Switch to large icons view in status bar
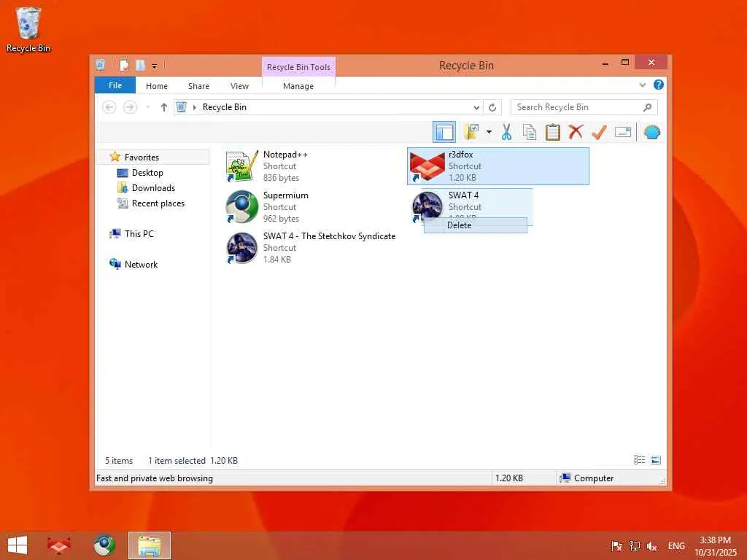 click(x=656, y=460)
